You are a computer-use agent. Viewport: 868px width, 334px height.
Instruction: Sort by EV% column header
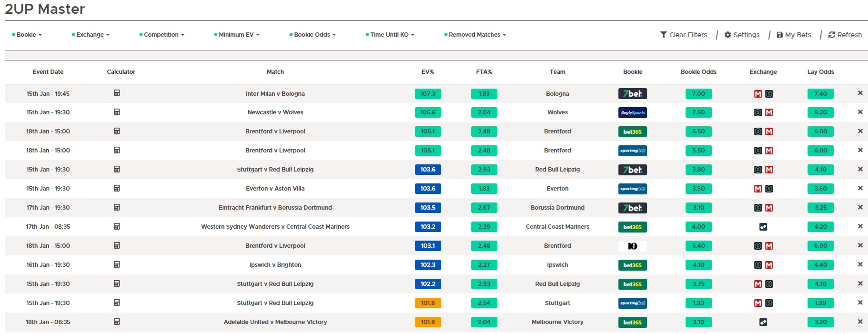click(x=427, y=72)
